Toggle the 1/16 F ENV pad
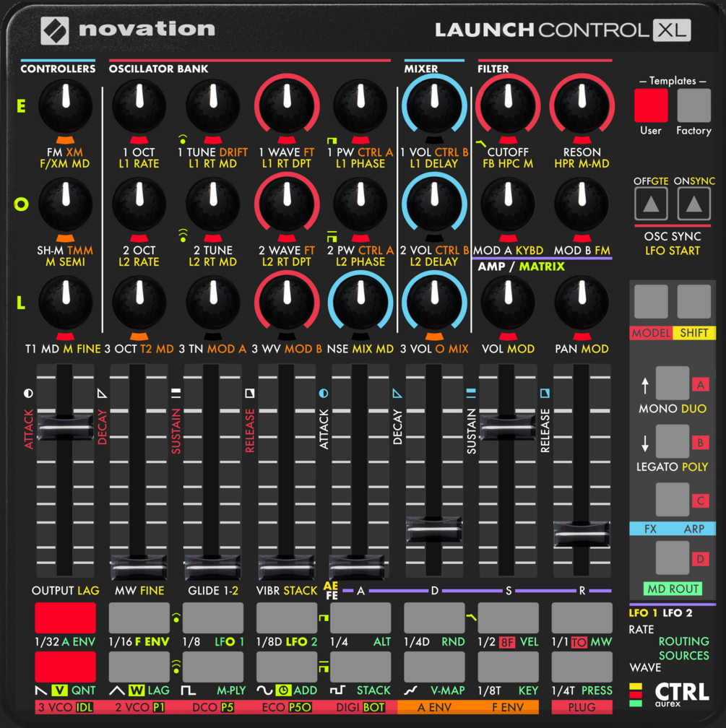726x728 pixels. click(x=139, y=618)
